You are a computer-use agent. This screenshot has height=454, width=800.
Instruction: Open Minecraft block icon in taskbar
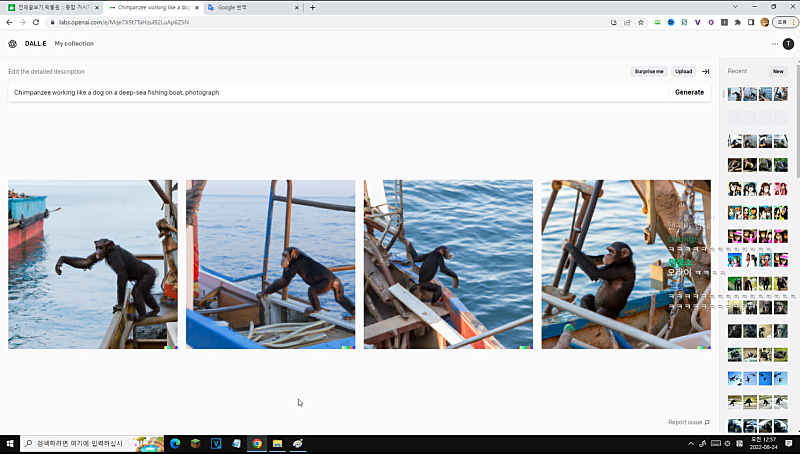coord(195,444)
